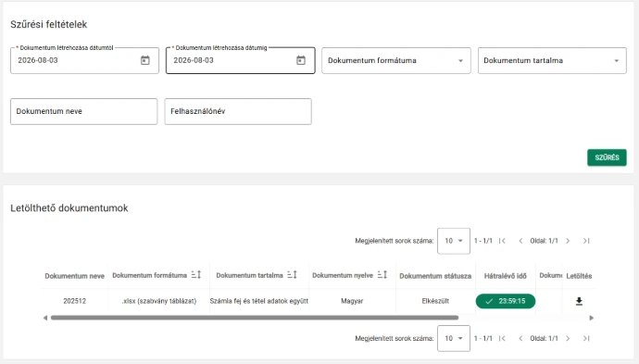Click the 202512 document name cell
Screen dimensions: 639x364
(x=75, y=301)
